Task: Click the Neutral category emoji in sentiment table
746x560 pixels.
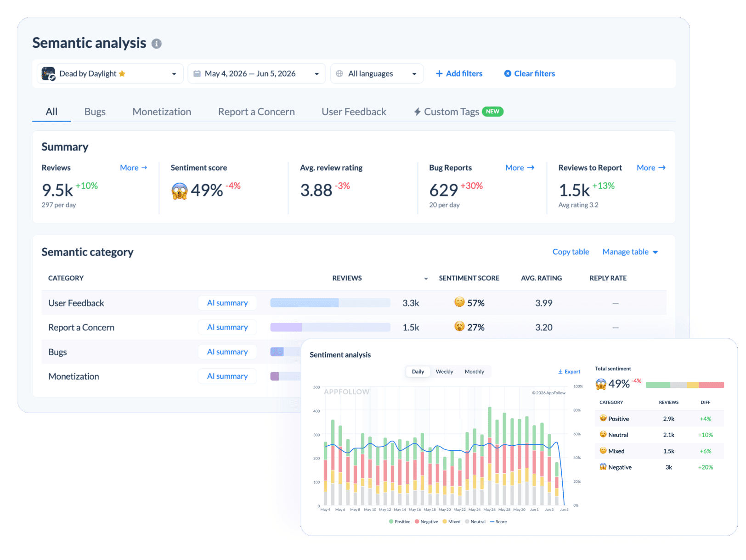Action: [x=603, y=434]
